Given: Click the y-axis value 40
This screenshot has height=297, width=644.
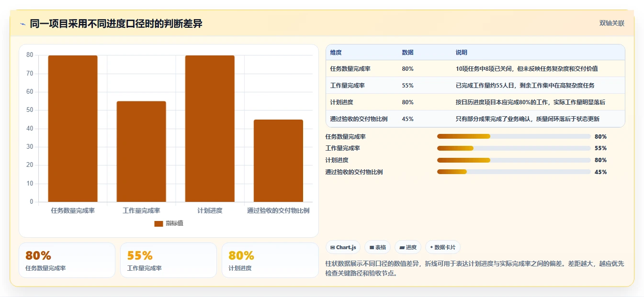Looking at the screenshot, I should (30, 129).
